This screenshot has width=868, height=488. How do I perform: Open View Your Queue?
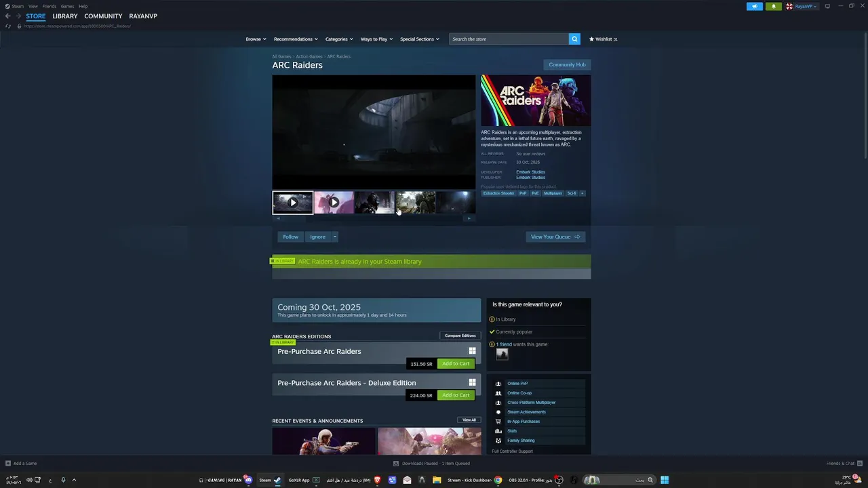(x=555, y=237)
